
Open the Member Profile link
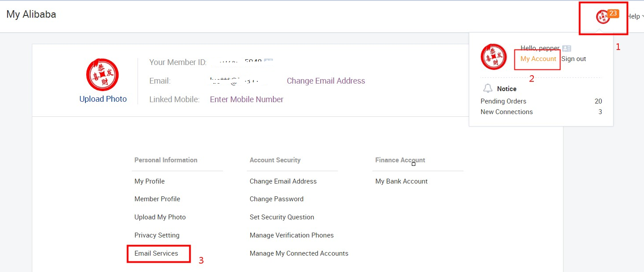[157, 199]
